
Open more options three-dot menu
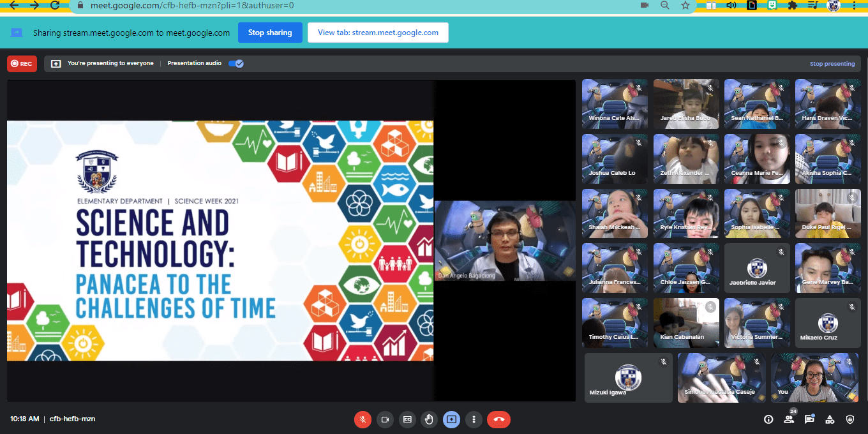[x=474, y=419]
